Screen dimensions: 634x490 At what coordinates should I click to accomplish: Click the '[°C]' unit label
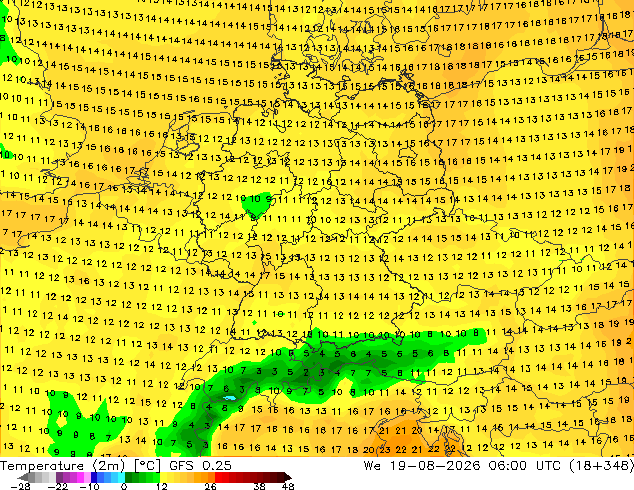click(x=147, y=466)
